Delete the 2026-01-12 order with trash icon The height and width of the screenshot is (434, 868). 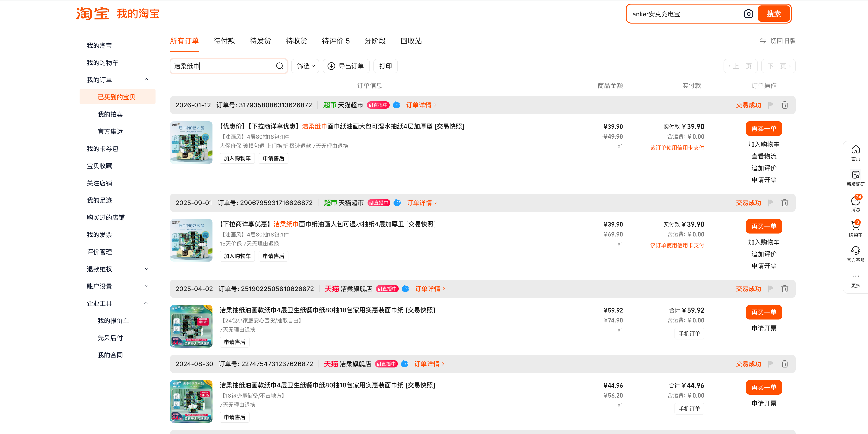click(784, 105)
